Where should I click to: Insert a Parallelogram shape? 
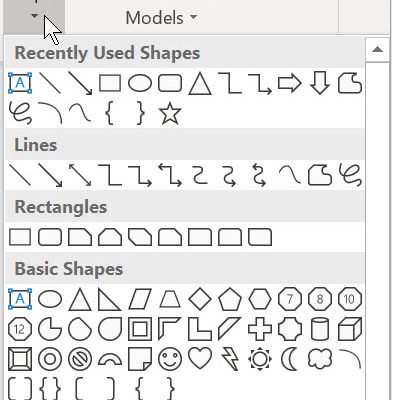[140, 299]
